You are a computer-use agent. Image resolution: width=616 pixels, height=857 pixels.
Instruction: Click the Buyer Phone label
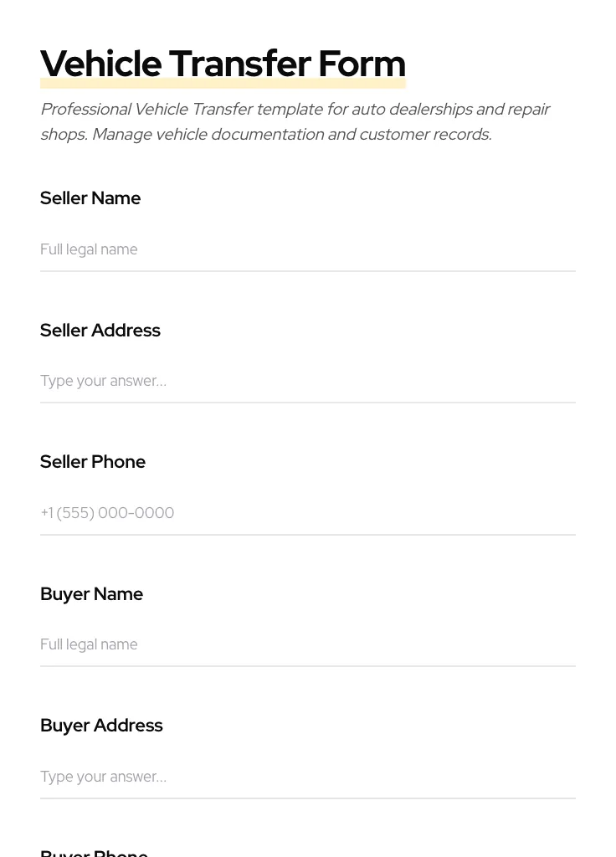[x=94, y=852]
